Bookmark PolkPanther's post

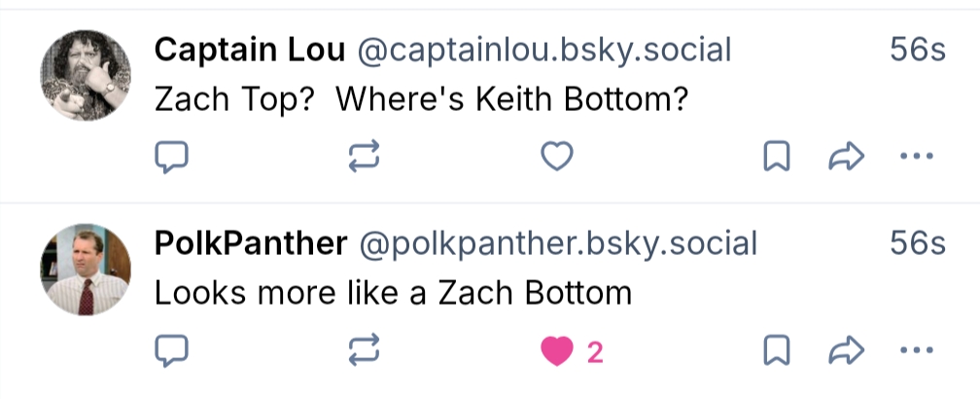(777, 351)
